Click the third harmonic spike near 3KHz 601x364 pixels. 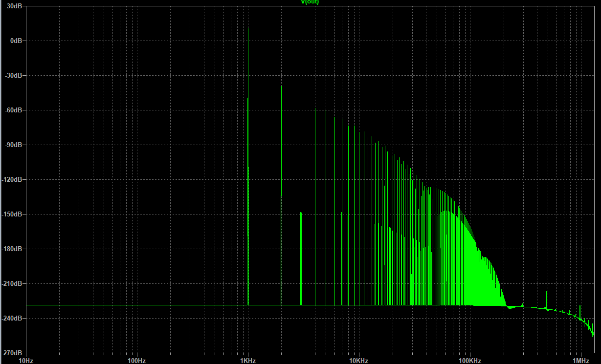click(301, 213)
